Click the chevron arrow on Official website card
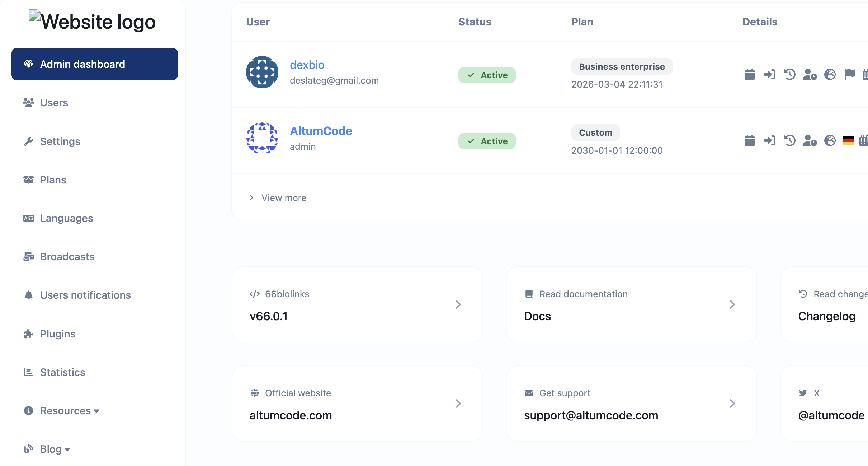The image size is (868, 466). point(458,404)
